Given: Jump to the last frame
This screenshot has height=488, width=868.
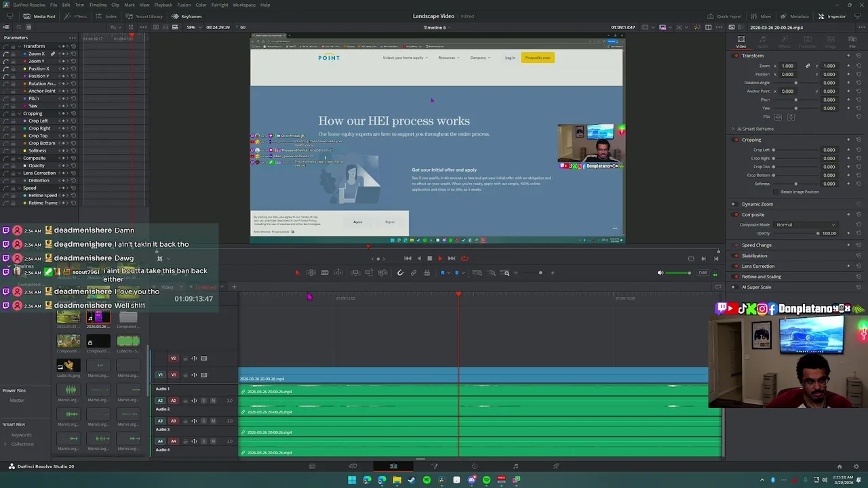Looking at the screenshot, I should (452, 258).
